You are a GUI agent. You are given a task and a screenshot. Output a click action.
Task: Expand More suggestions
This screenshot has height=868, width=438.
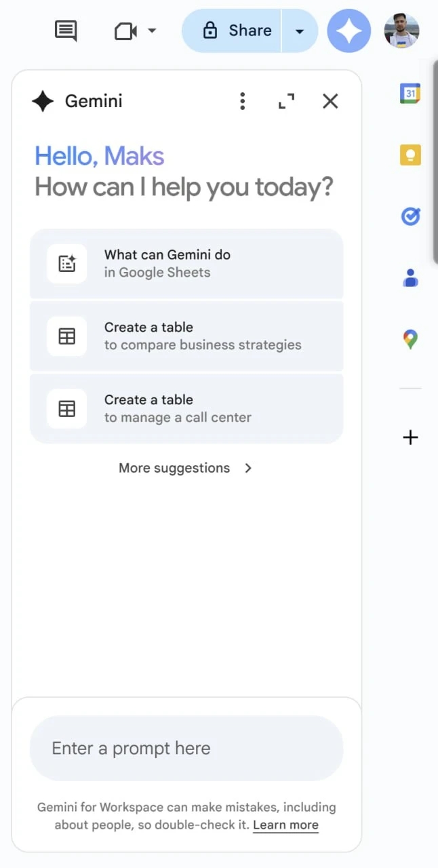point(186,468)
